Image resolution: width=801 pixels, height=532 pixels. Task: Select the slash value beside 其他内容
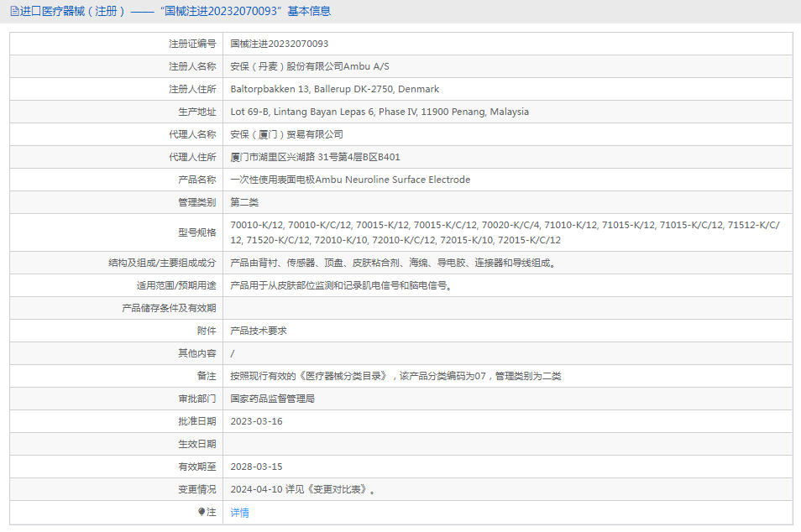tap(233, 353)
